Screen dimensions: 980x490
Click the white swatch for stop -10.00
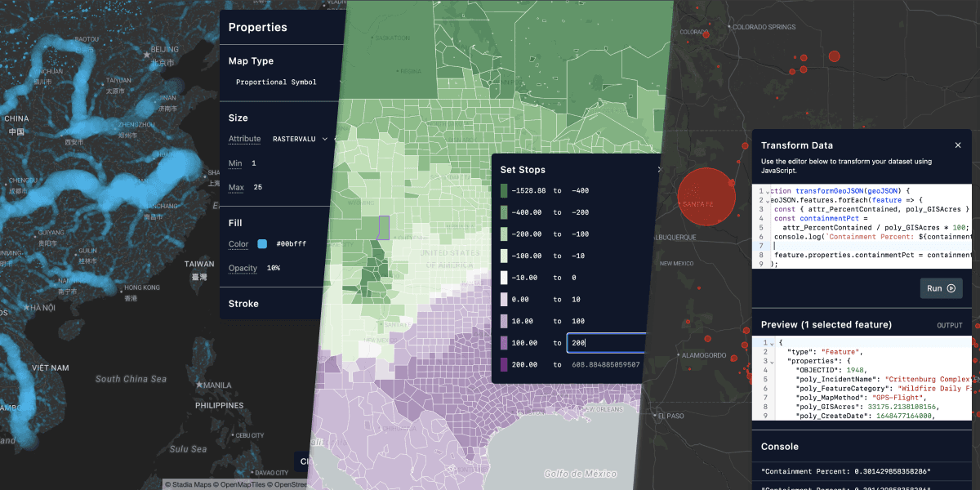(504, 278)
